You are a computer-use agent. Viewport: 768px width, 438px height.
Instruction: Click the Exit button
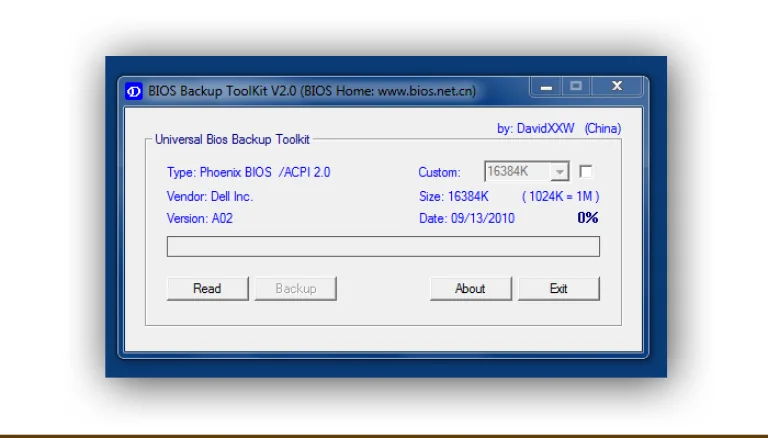point(559,289)
